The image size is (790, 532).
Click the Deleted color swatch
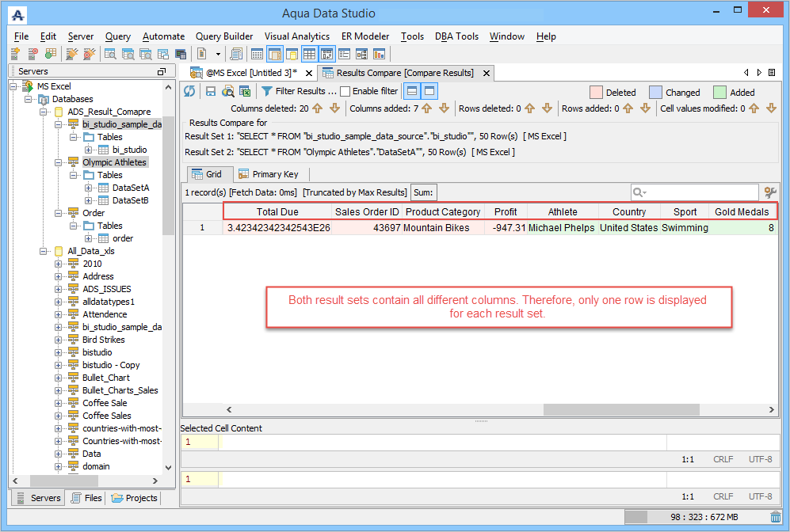tap(596, 92)
